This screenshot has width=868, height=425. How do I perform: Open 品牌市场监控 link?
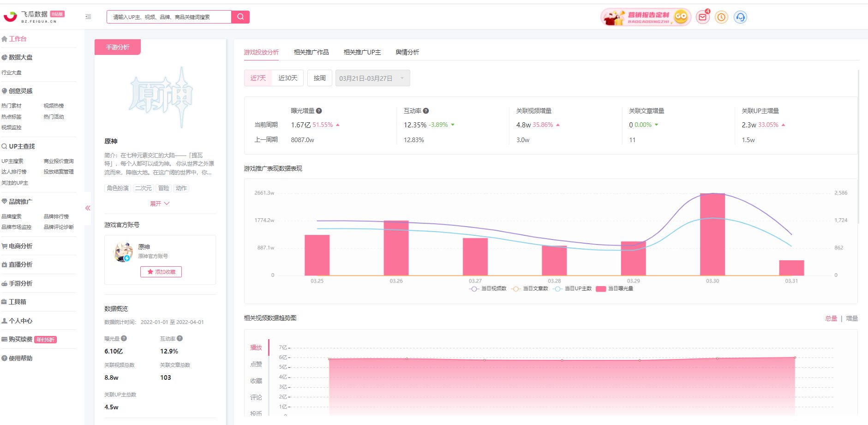pyautogui.click(x=16, y=227)
